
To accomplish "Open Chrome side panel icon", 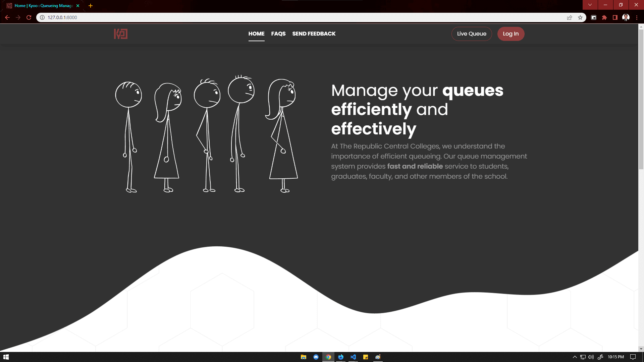I will click(615, 17).
